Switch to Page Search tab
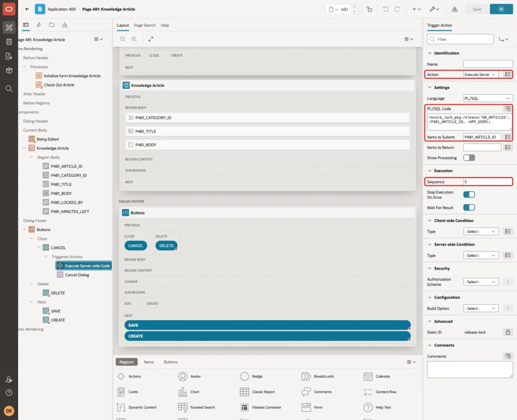This screenshot has height=420, width=517. tap(144, 25)
